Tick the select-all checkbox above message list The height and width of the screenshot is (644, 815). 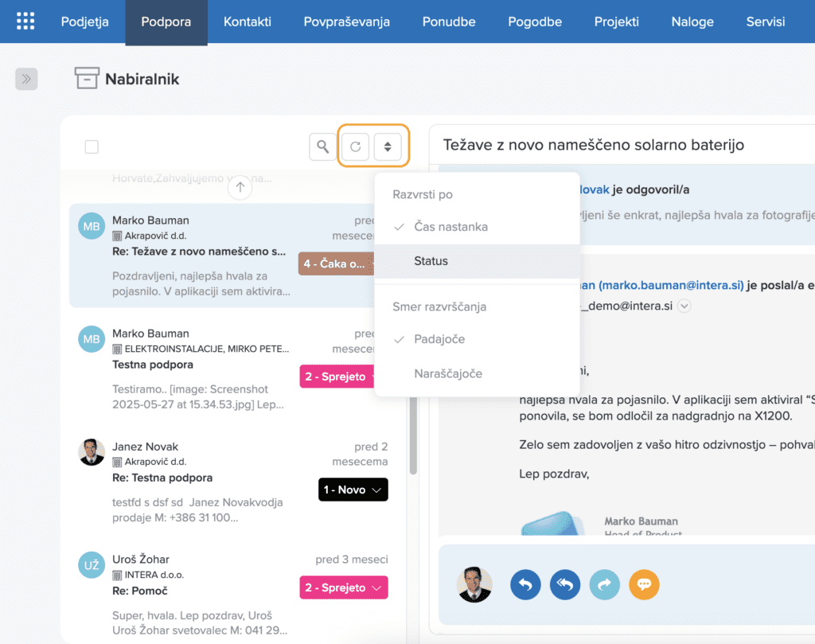tap(92, 146)
